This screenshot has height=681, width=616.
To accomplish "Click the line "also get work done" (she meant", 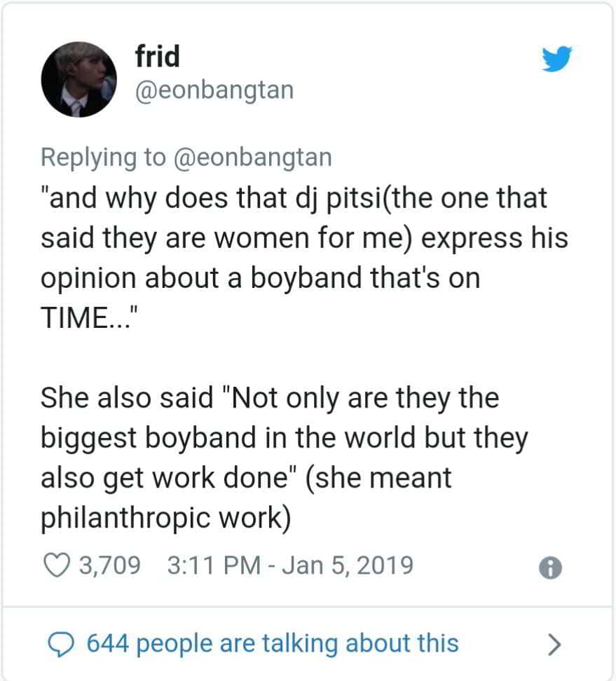I will coord(246,478).
